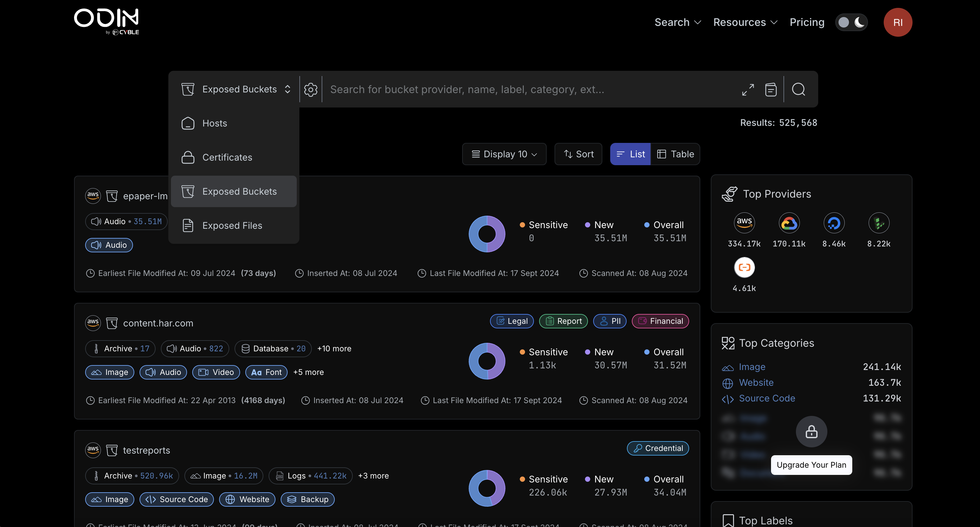Click the Font category chip
This screenshot has height=527, width=980.
pyautogui.click(x=266, y=372)
